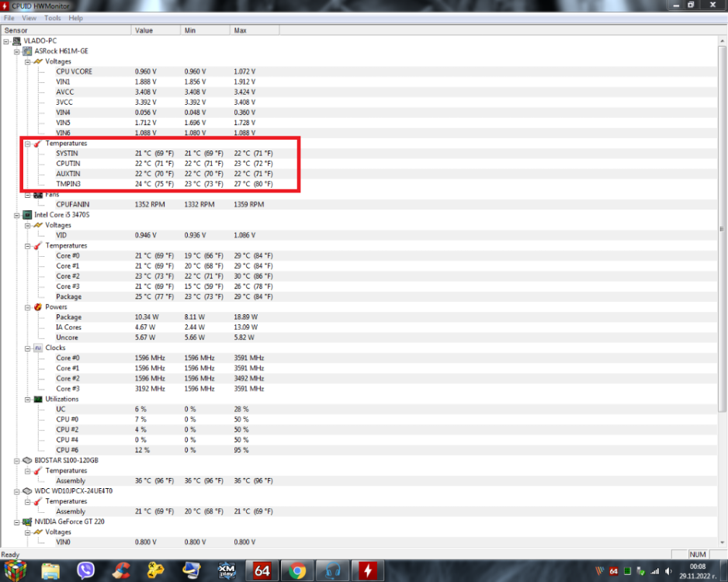Collapse the NVIDIA GeForce GT 220 node
728x582 pixels.
[17, 522]
